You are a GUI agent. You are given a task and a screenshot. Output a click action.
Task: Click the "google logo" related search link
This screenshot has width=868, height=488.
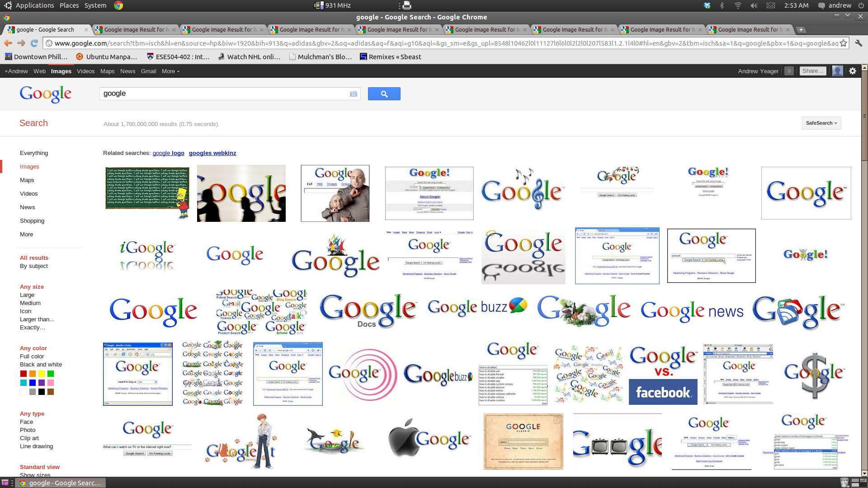[x=168, y=153]
